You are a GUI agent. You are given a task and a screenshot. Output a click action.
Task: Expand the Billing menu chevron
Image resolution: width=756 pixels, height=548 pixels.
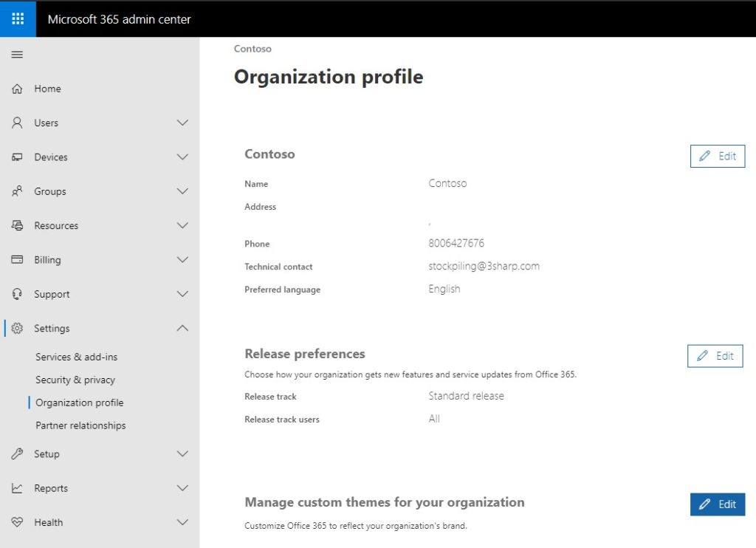[182, 260]
